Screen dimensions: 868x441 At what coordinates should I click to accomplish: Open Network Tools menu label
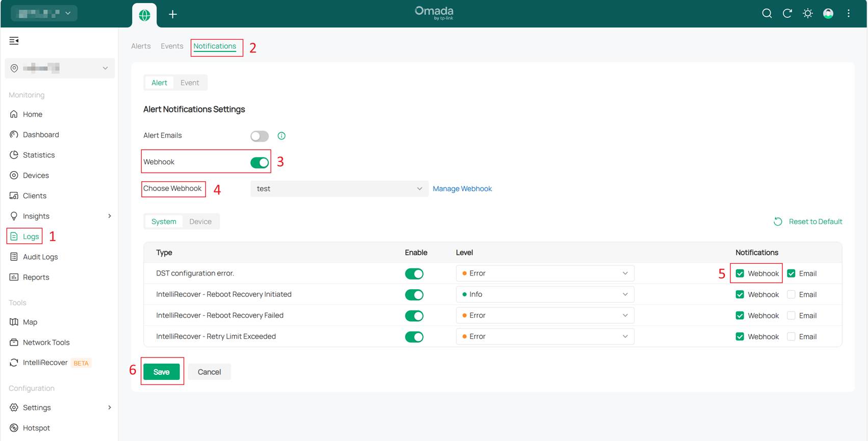(x=46, y=342)
